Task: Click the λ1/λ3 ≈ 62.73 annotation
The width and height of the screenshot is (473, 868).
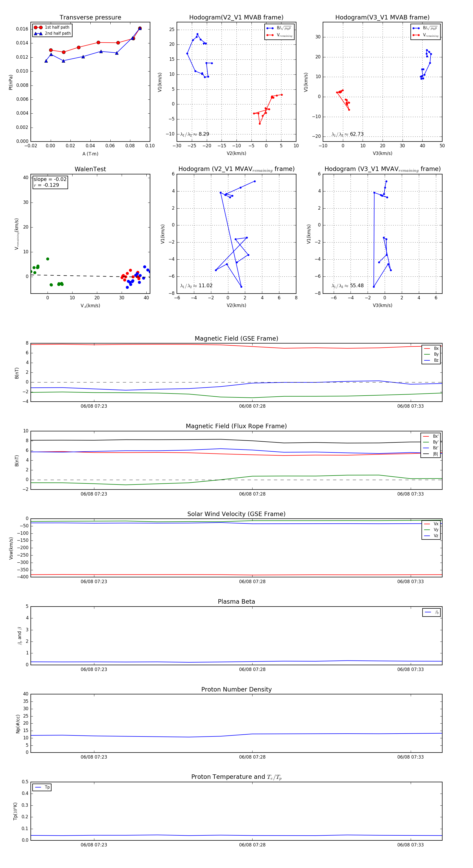Action: pyautogui.click(x=347, y=134)
